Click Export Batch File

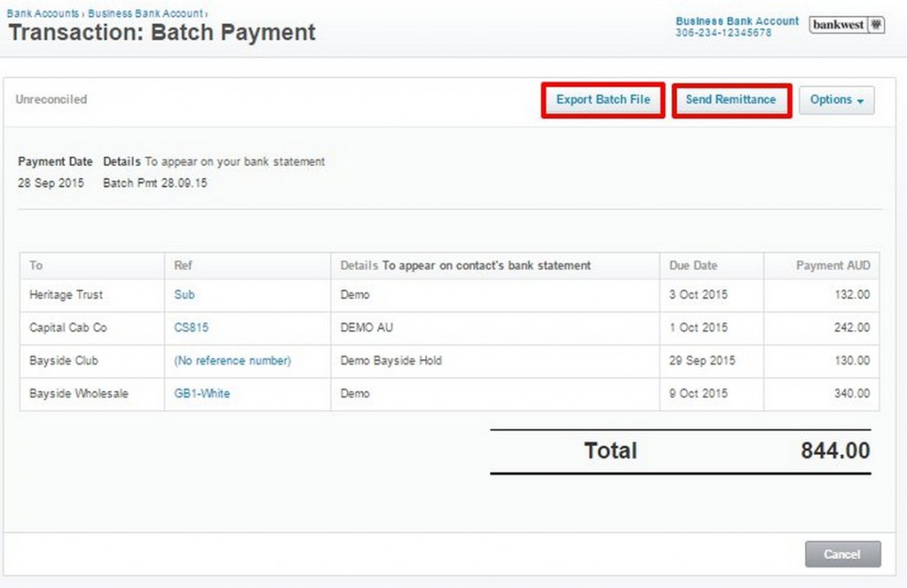coord(603,100)
